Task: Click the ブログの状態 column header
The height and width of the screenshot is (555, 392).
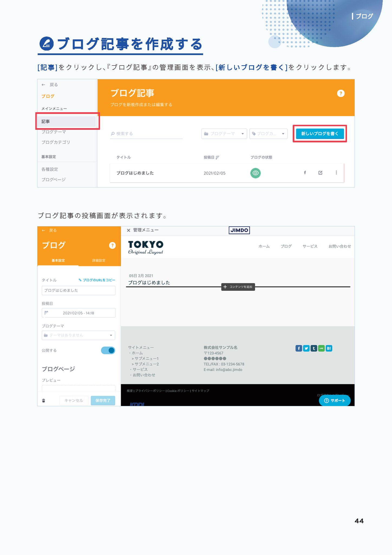Action: point(261,157)
